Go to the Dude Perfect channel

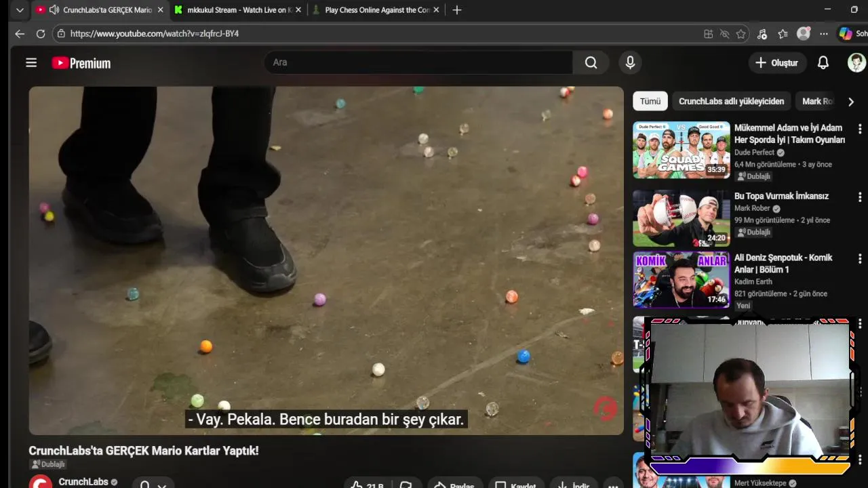[x=755, y=152]
